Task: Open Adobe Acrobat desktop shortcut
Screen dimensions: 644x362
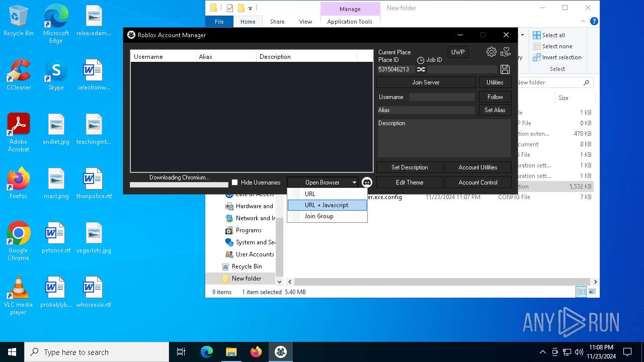Action: click(x=19, y=132)
